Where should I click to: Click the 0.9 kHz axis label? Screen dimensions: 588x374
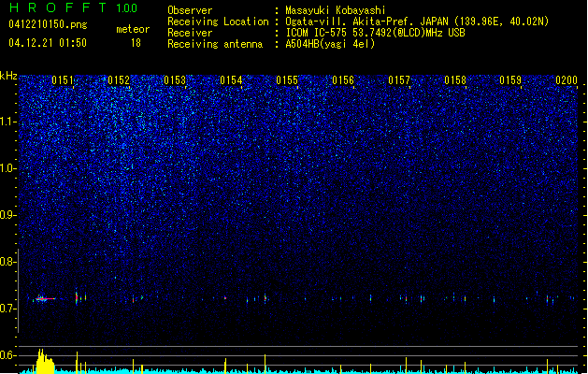pos(7,215)
